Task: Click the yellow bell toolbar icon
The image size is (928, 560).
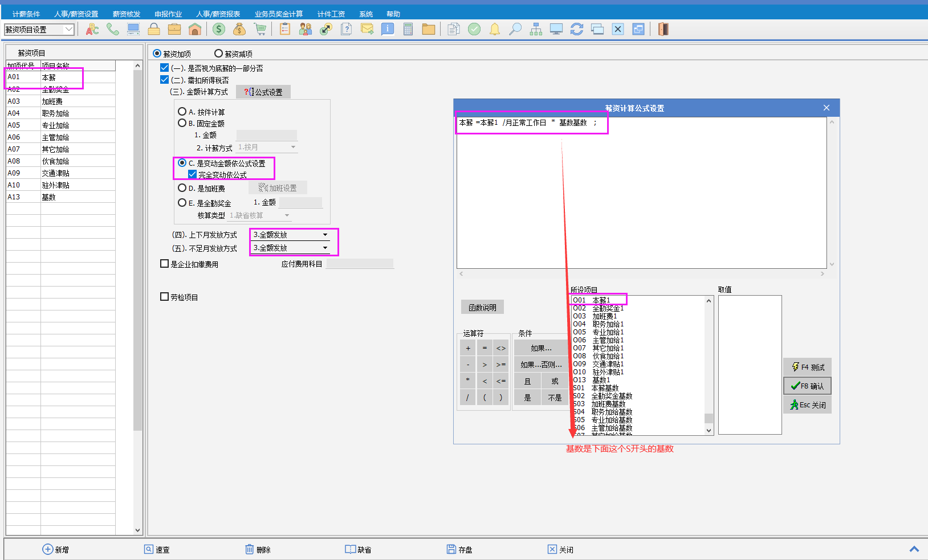Action: click(x=495, y=29)
